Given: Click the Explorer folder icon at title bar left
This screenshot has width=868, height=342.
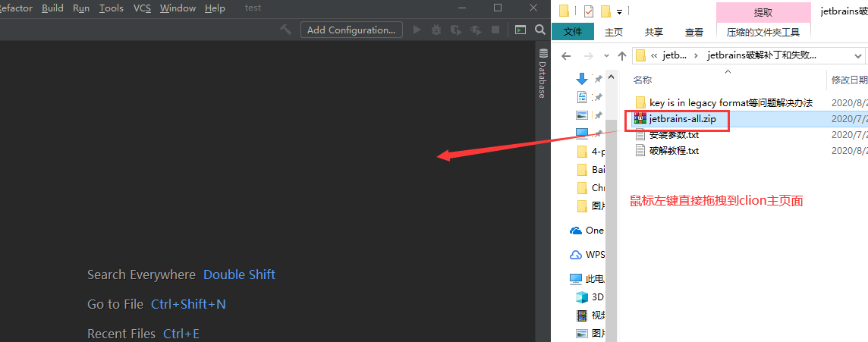Looking at the screenshot, I should coord(564,11).
